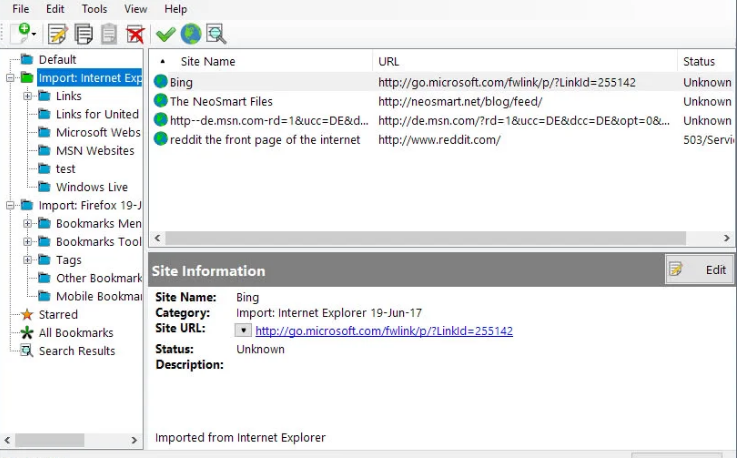The image size is (737, 458).
Task: Select the Links for United folder
Action: [x=97, y=114]
